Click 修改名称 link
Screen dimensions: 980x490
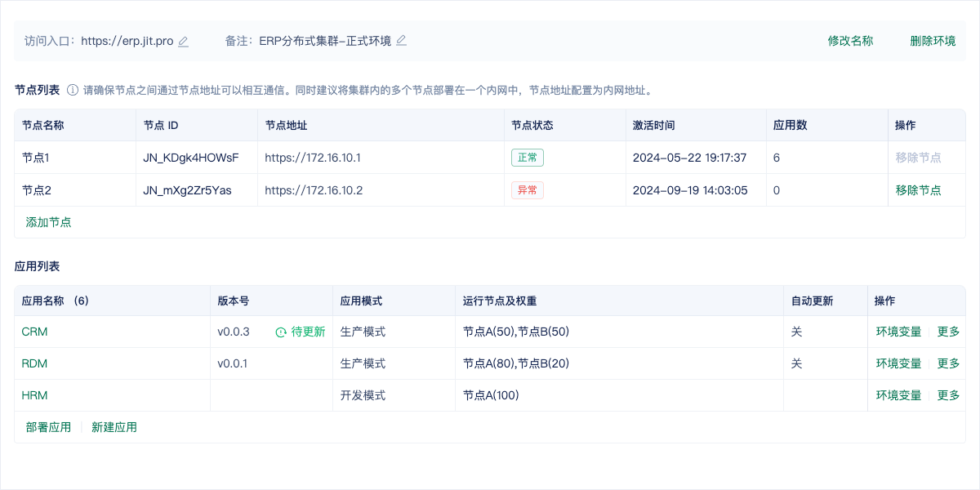click(850, 41)
